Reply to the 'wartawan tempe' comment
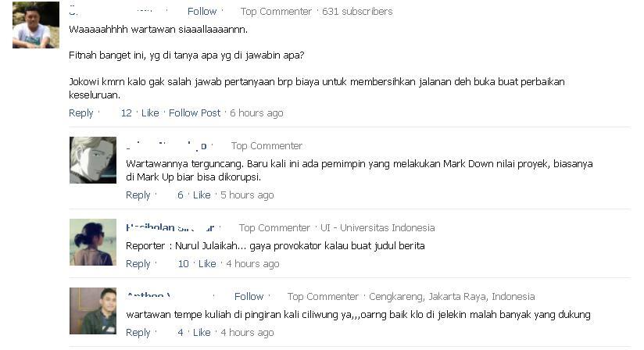The width and height of the screenshot is (644, 350). pyautogui.click(x=138, y=333)
